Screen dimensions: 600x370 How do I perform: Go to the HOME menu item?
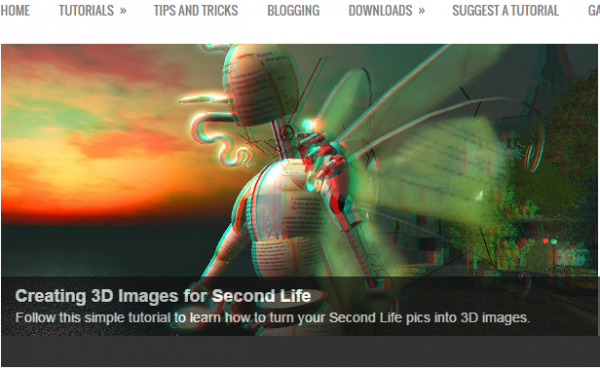coord(15,11)
